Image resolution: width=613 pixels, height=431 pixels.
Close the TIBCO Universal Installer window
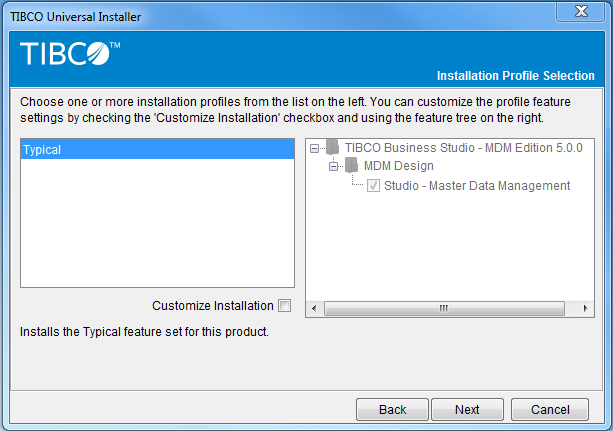[581, 11]
